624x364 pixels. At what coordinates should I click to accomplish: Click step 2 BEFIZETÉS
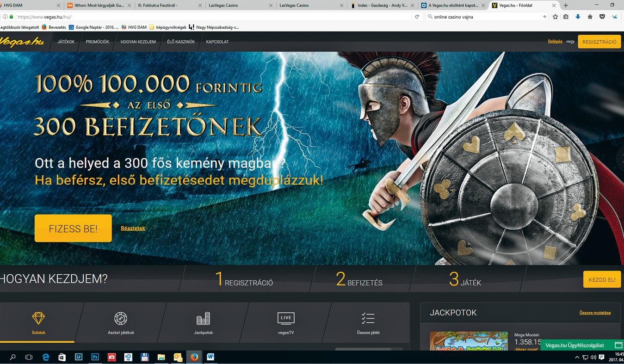click(359, 279)
